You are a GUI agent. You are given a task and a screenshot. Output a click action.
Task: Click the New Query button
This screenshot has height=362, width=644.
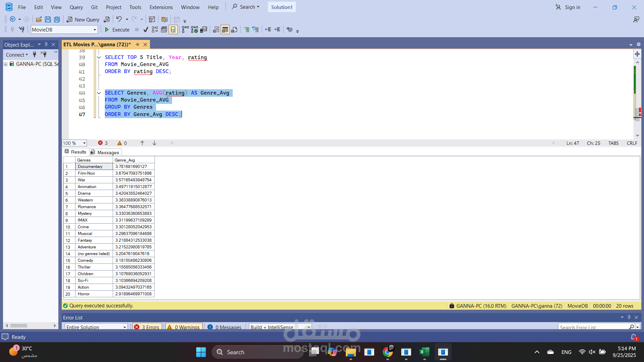(x=83, y=19)
